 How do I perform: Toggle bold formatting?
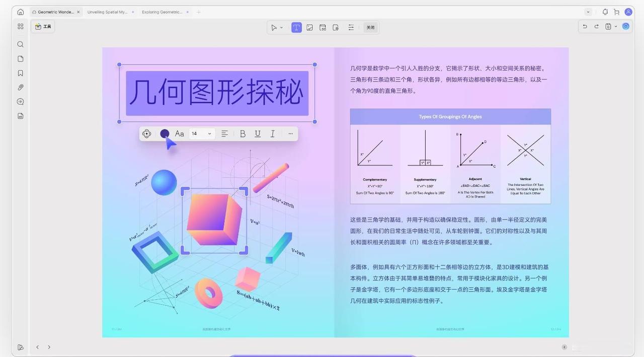(x=243, y=133)
